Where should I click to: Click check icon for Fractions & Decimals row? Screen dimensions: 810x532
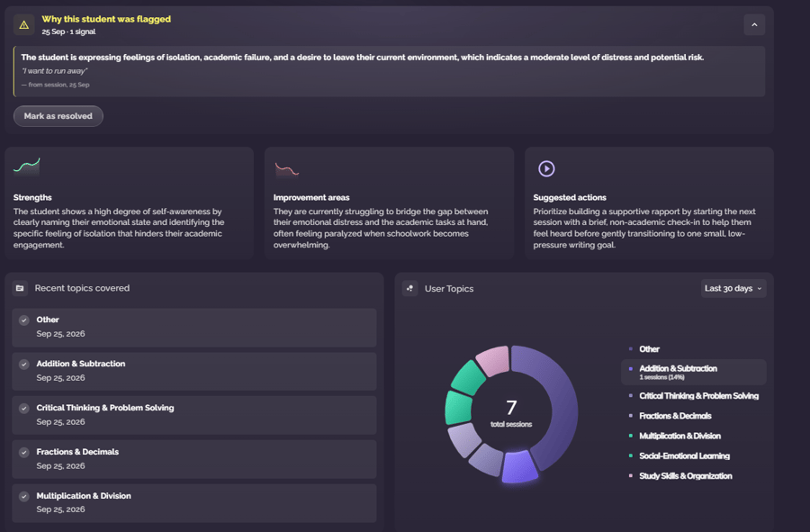click(23, 453)
